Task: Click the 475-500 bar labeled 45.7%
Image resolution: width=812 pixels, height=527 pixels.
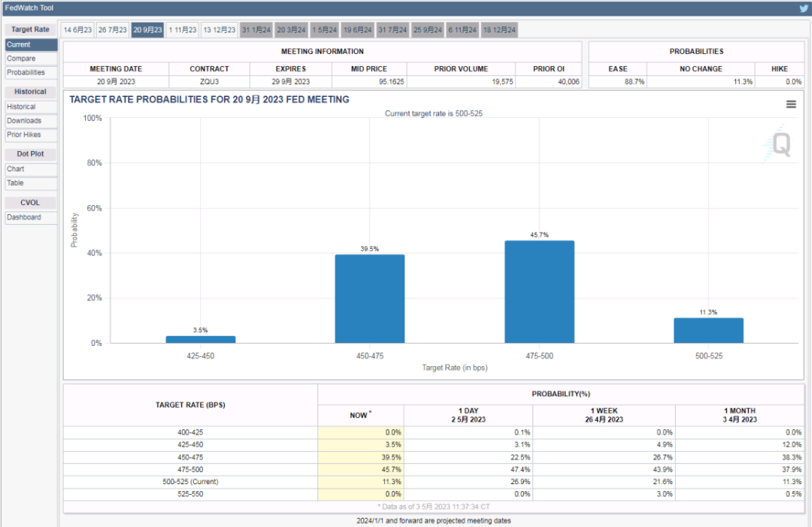Action: tap(539, 292)
